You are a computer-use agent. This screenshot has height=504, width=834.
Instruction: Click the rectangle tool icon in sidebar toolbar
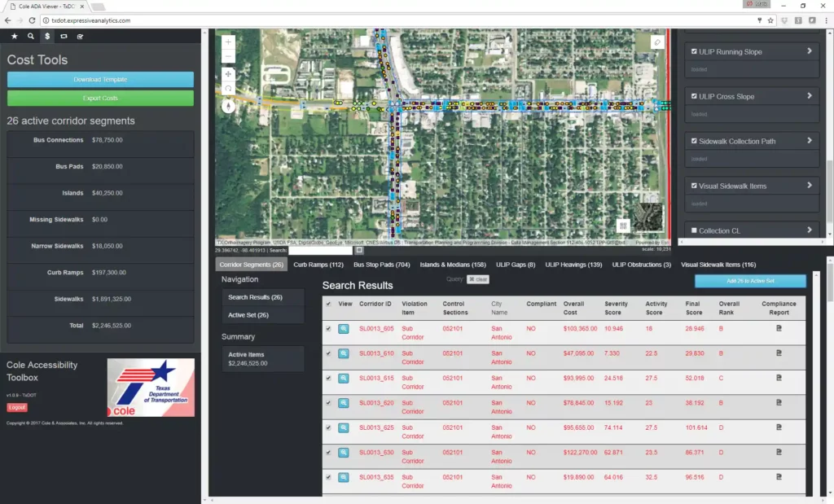(x=64, y=36)
